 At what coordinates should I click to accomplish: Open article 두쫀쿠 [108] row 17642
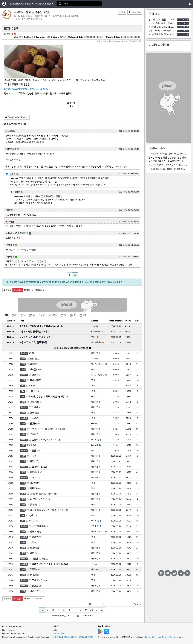point(35,570)
